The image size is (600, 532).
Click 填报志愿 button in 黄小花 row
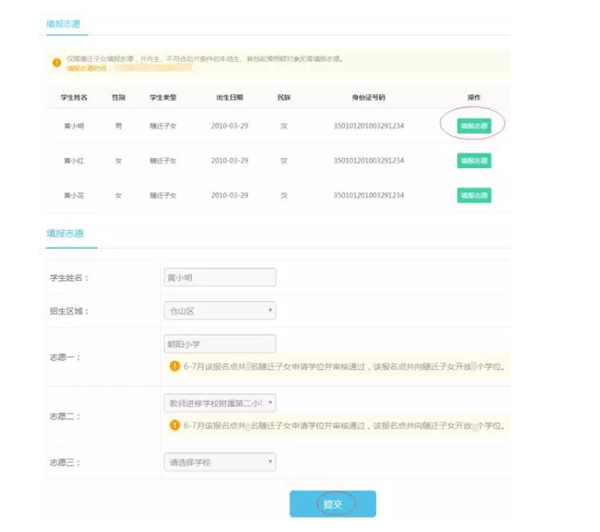coord(474,195)
